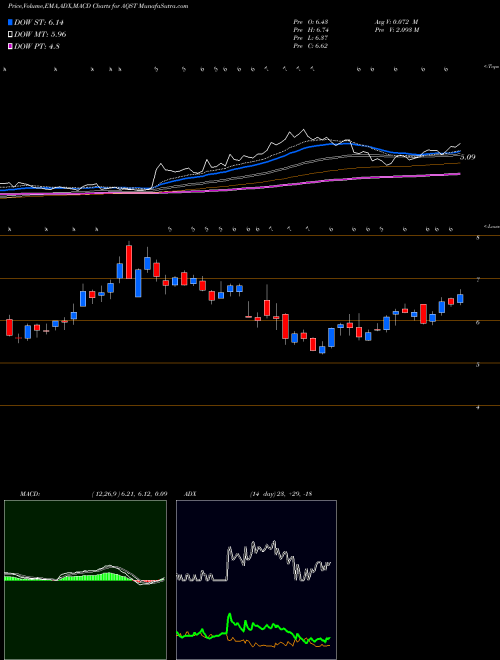
Task: Select the 'DOW PT: 4.8' legend label
Action: 37,46
